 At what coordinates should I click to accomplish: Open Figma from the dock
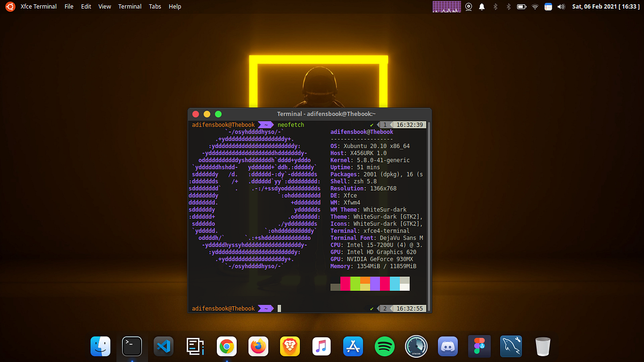point(479,346)
